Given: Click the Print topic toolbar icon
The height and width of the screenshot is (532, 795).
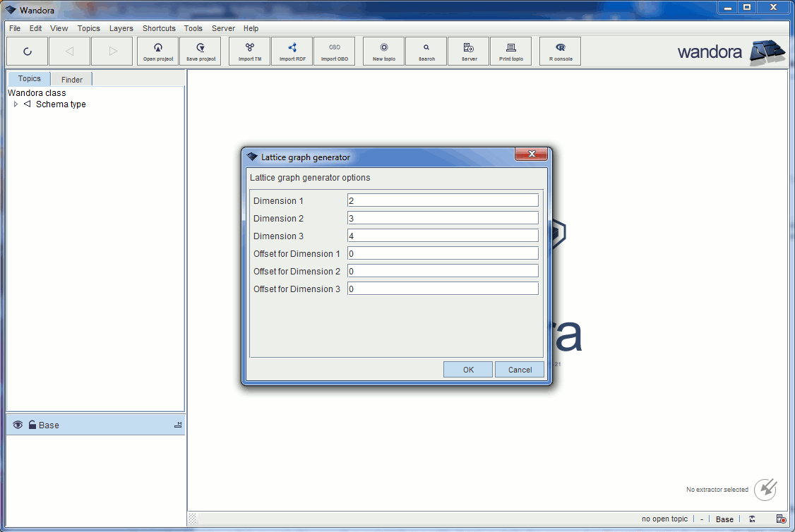Looking at the screenshot, I should tap(511, 51).
